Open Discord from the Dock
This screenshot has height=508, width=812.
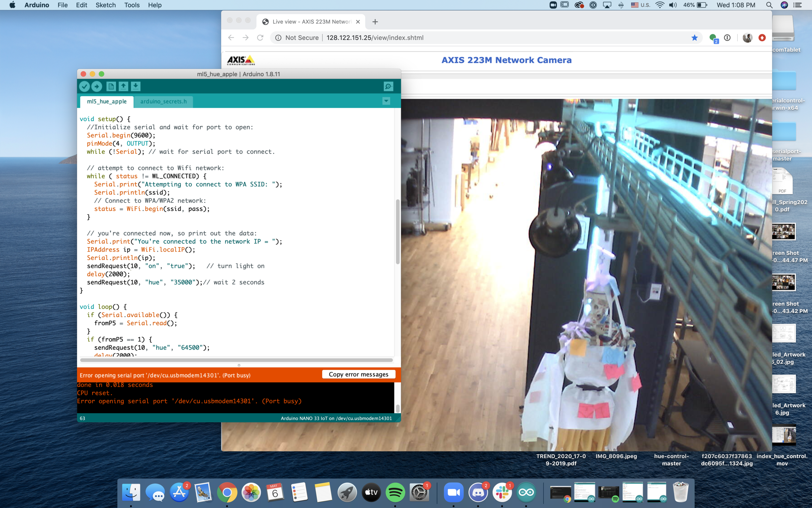click(x=478, y=492)
